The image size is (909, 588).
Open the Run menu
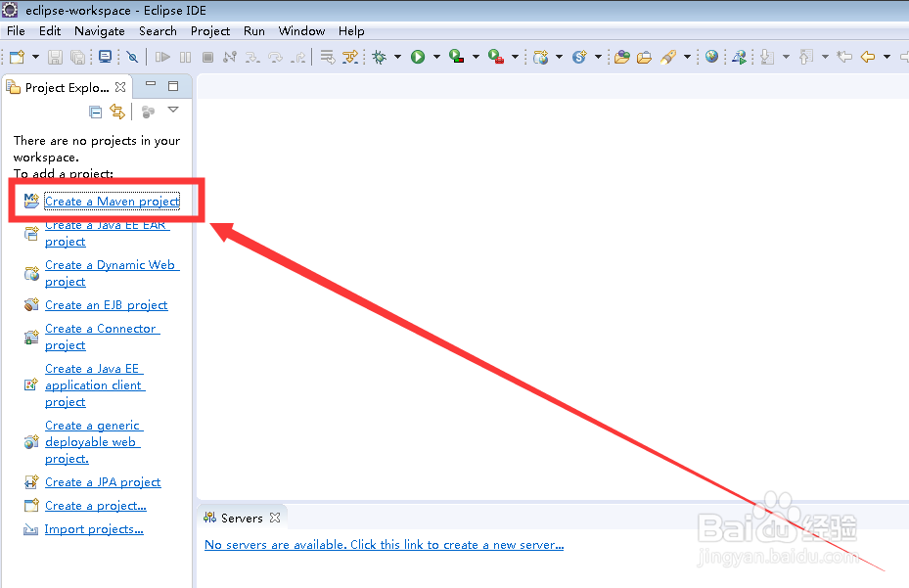(x=254, y=30)
